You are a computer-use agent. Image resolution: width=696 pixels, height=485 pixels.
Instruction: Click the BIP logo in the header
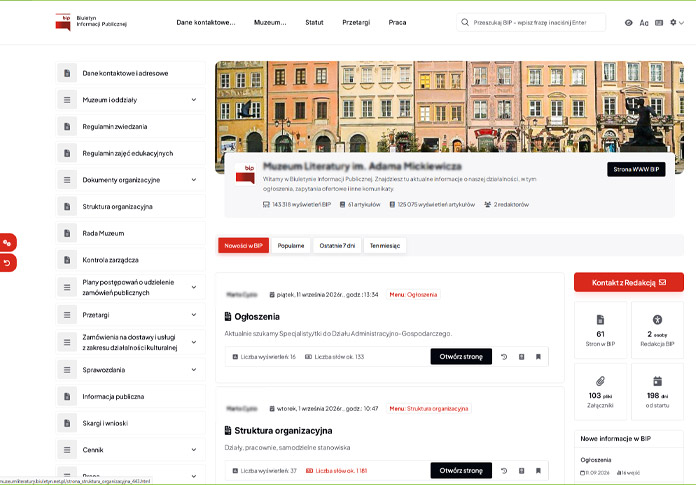click(63, 22)
